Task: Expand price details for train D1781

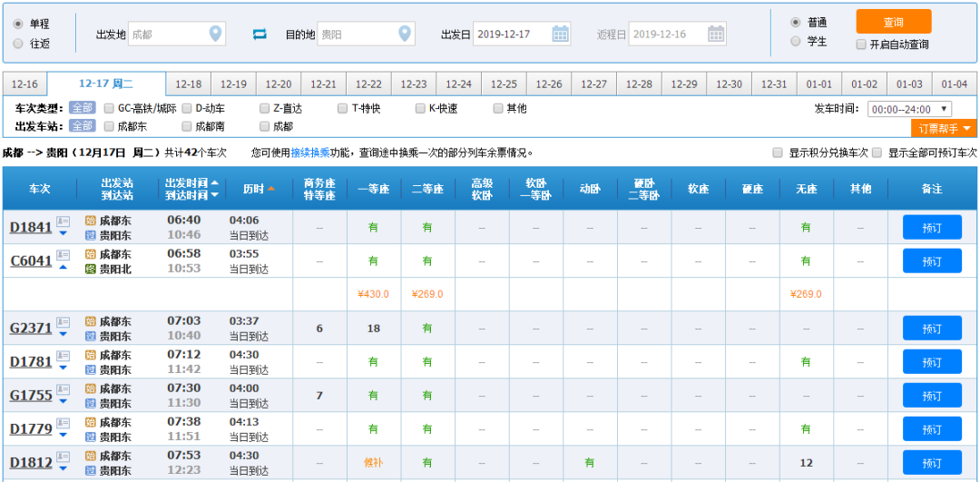Action: (63, 369)
